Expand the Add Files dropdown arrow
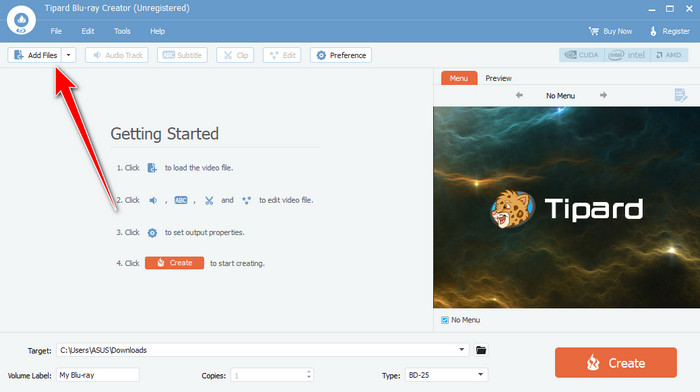The height and width of the screenshot is (392, 700). click(69, 55)
